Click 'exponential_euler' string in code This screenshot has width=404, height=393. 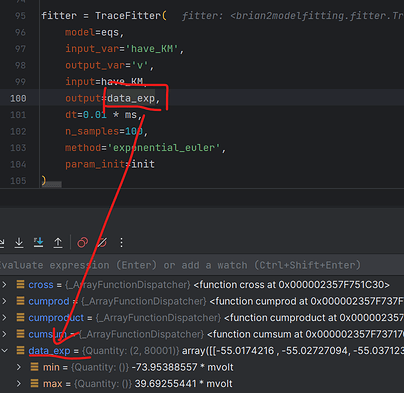164,148
